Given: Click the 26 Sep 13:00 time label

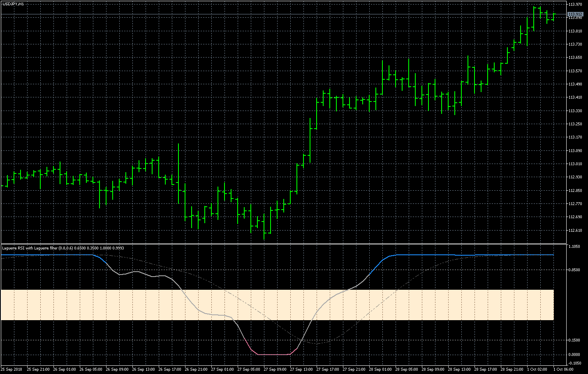Looking at the screenshot, I should 144,369.
